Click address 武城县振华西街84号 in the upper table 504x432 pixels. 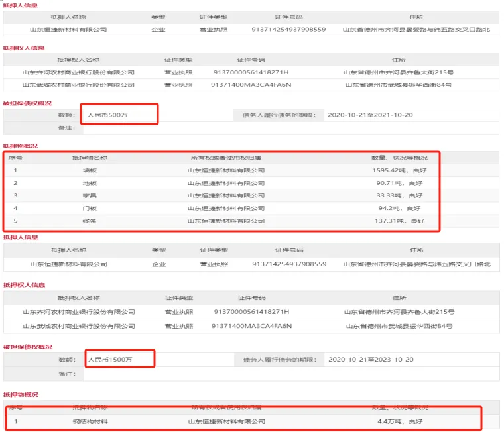click(399, 85)
